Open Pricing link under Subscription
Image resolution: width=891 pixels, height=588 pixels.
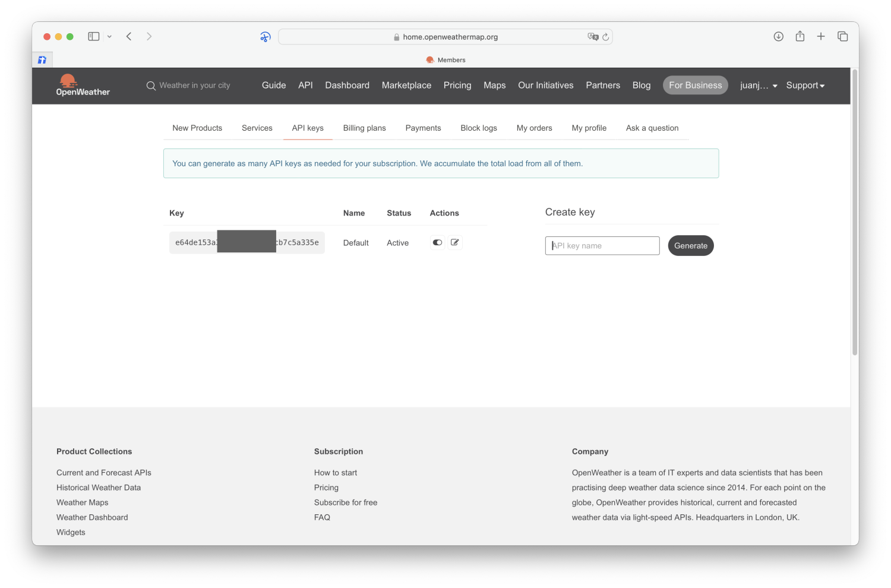[x=326, y=488]
